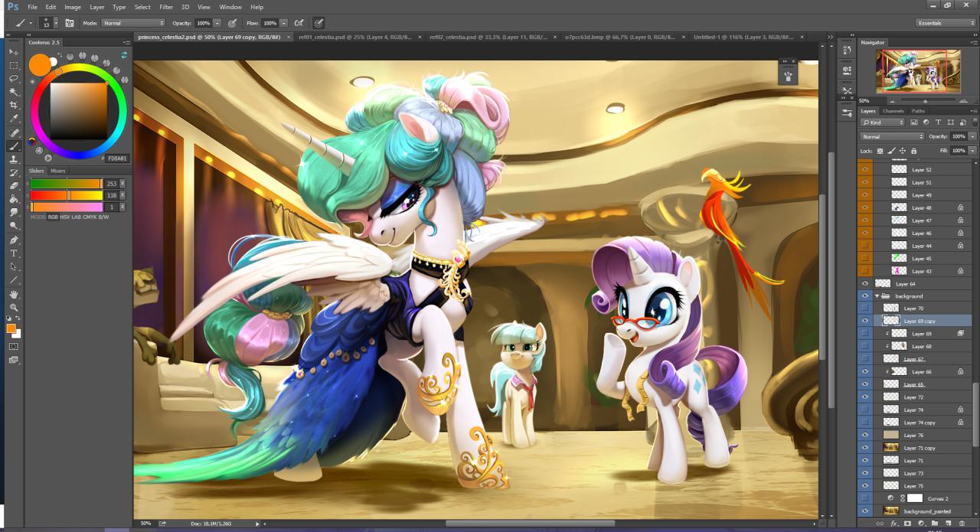
Task: Open the Essentials workspace dropdown
Action: click(946, 23)
